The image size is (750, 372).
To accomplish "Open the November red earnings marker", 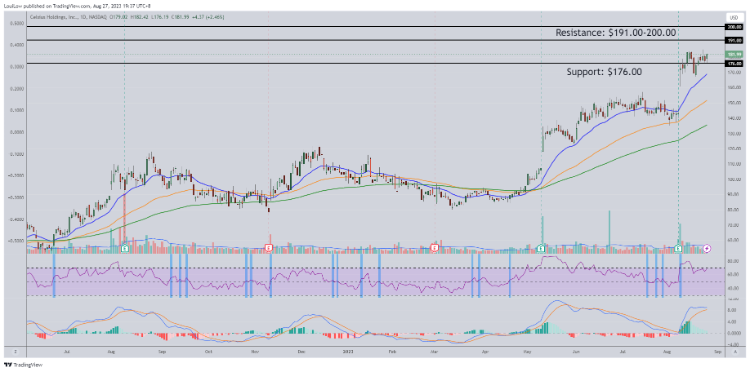I will (x=269, y=248).
